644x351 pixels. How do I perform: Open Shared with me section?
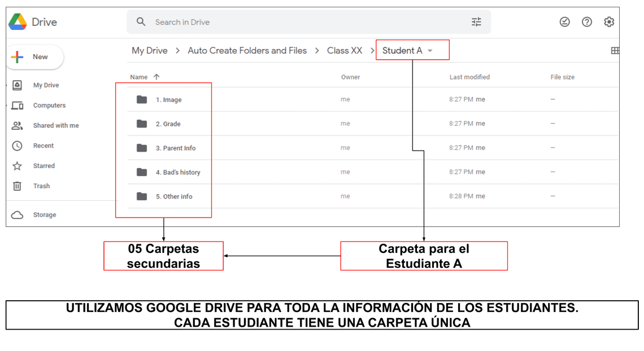tap(55, 126)
